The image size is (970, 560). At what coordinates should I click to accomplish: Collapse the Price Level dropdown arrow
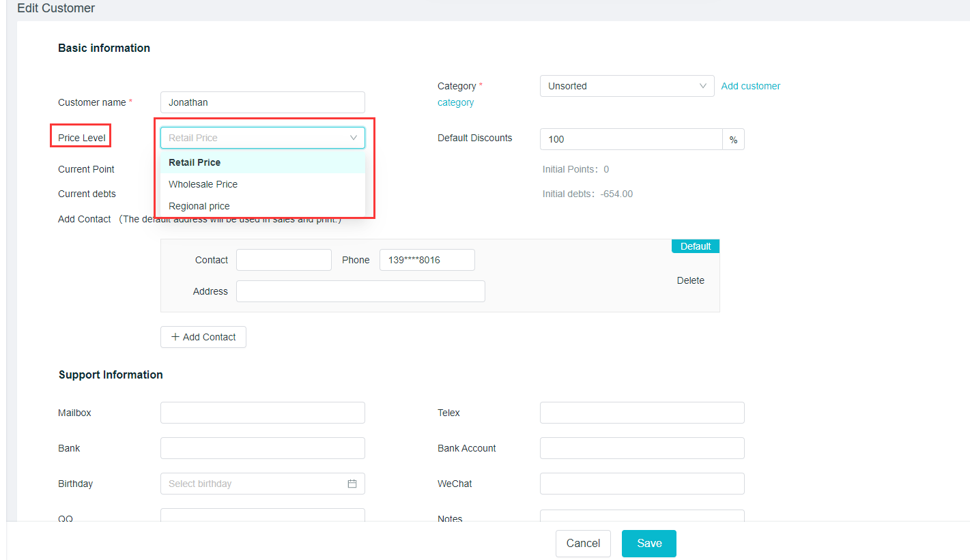(354, 138)
